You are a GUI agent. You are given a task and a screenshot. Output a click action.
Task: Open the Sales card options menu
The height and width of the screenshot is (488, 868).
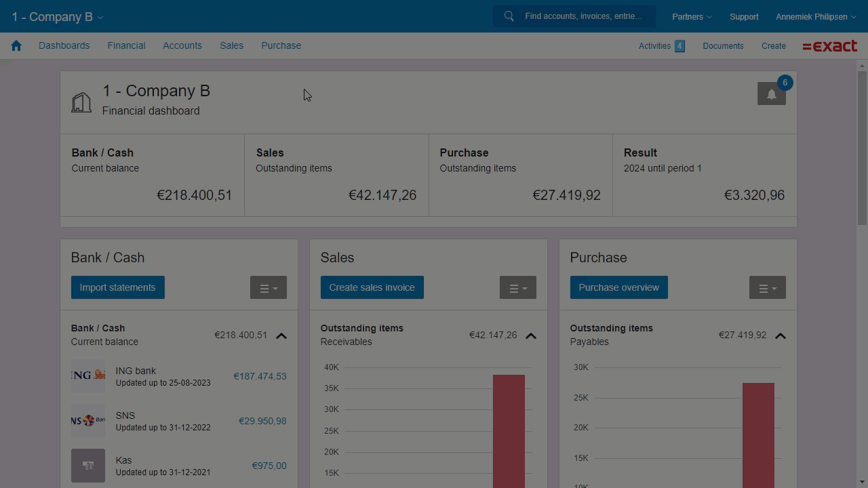pyautogui.click(x=517, y=287)
